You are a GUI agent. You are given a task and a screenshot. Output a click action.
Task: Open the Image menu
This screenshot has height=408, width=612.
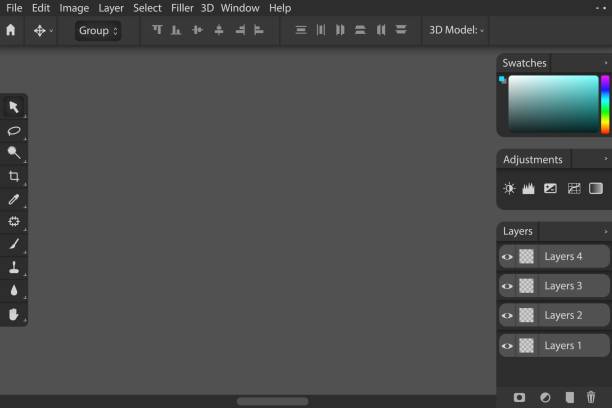tap(74, 8)
